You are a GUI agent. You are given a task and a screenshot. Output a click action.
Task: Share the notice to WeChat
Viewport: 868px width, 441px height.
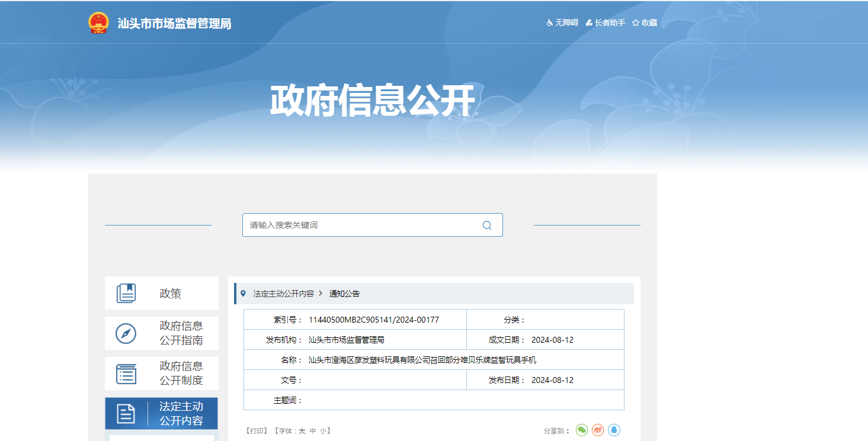(x=582, y=430)
